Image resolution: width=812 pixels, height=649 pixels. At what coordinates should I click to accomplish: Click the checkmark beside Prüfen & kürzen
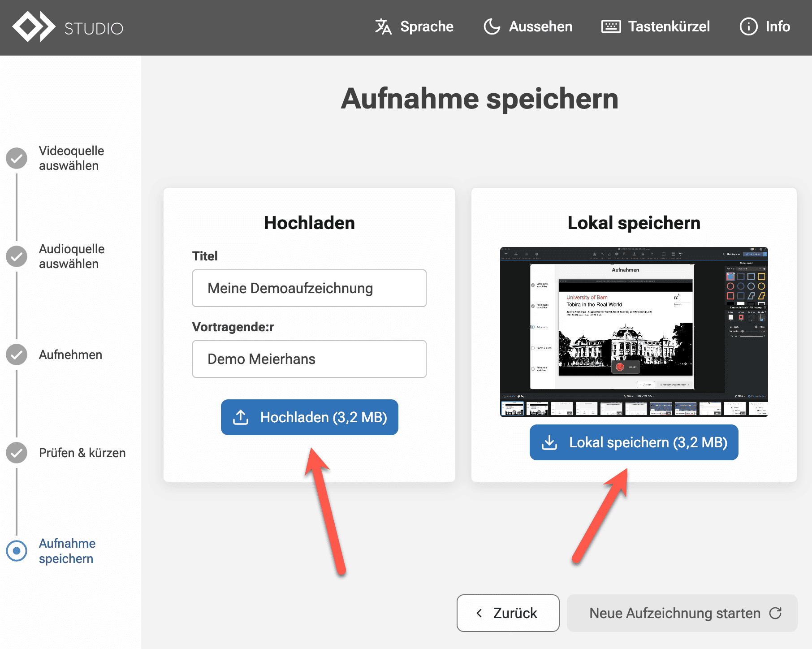click(x=17, y=453)
